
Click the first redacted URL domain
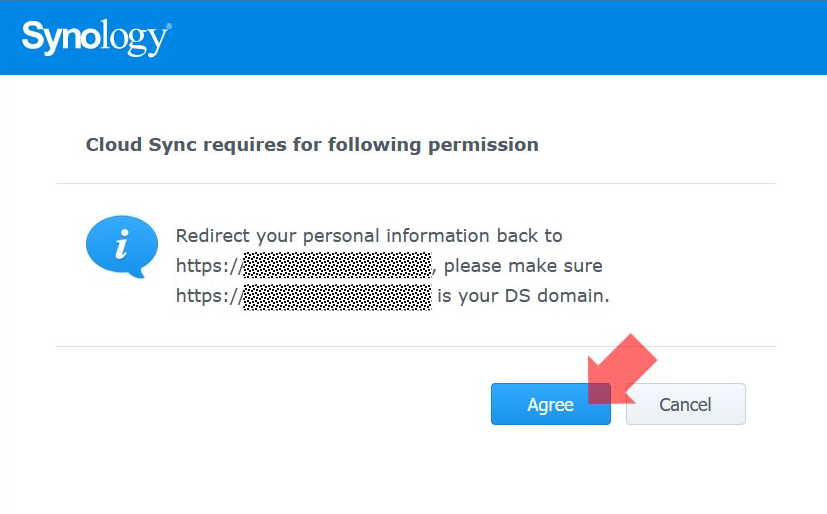pyautogui.click(x=337, y=266)
